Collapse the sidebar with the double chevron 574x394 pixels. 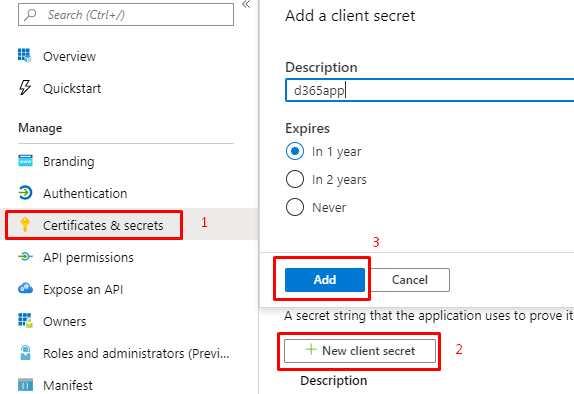click(x=246, y=4)
